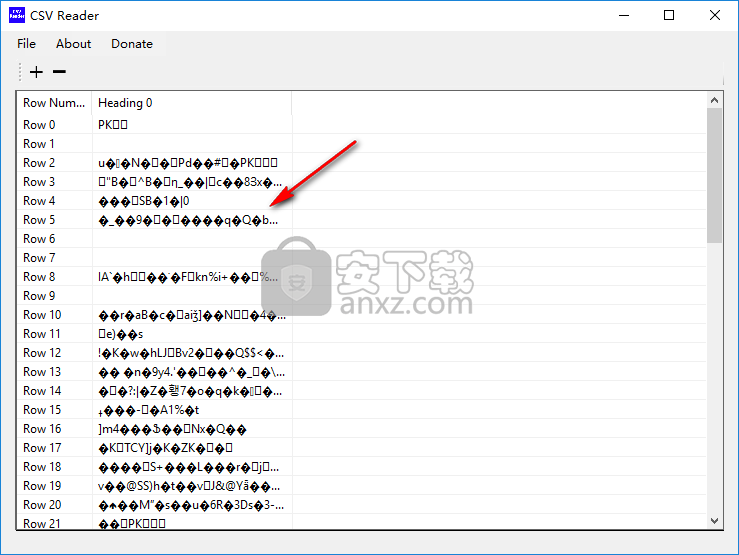Select the Row 6 label
739x555 pixels.
39,239
